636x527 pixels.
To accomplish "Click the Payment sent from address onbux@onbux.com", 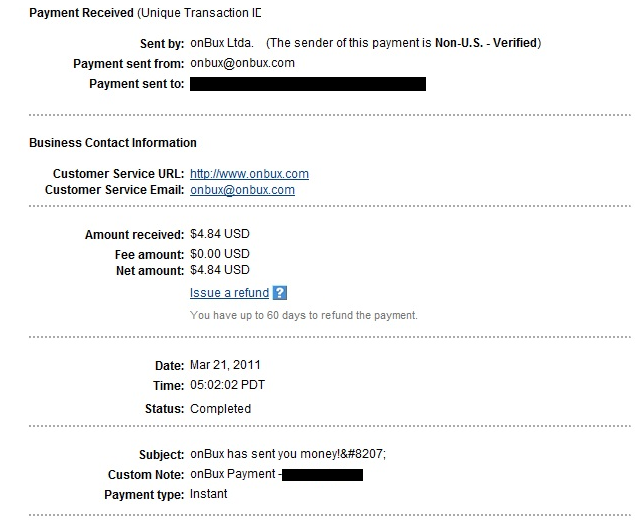I will point(242,63).
